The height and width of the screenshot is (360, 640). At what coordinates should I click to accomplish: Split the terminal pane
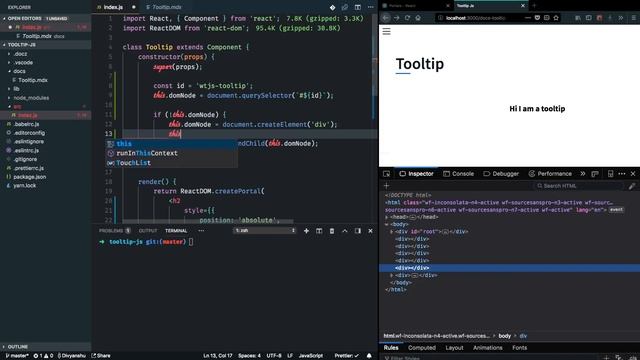(319, 231)
